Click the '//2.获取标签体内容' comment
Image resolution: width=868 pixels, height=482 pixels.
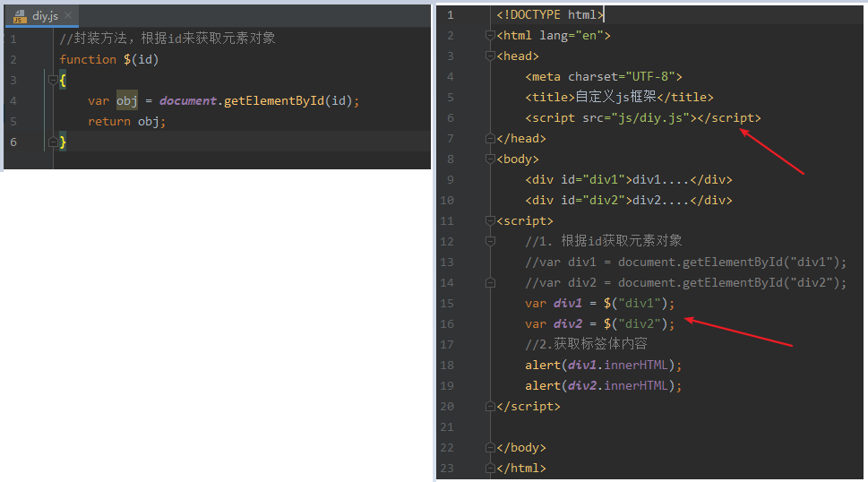coord(586,344)
